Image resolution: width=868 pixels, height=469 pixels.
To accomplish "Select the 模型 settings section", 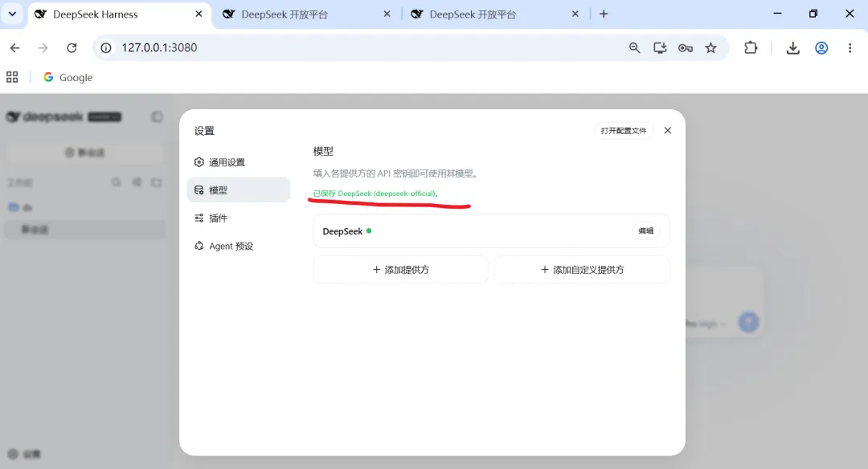I will click(x=238, y=190).
